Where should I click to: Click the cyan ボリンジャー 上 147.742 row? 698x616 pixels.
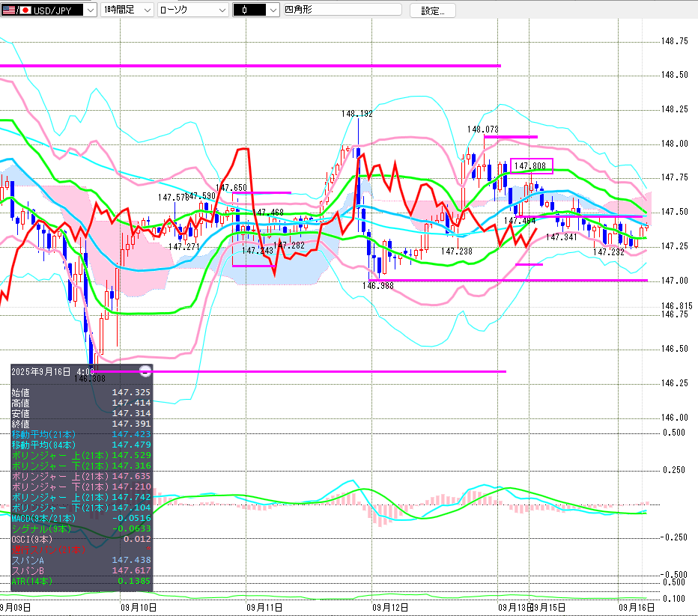click(81, 497)
